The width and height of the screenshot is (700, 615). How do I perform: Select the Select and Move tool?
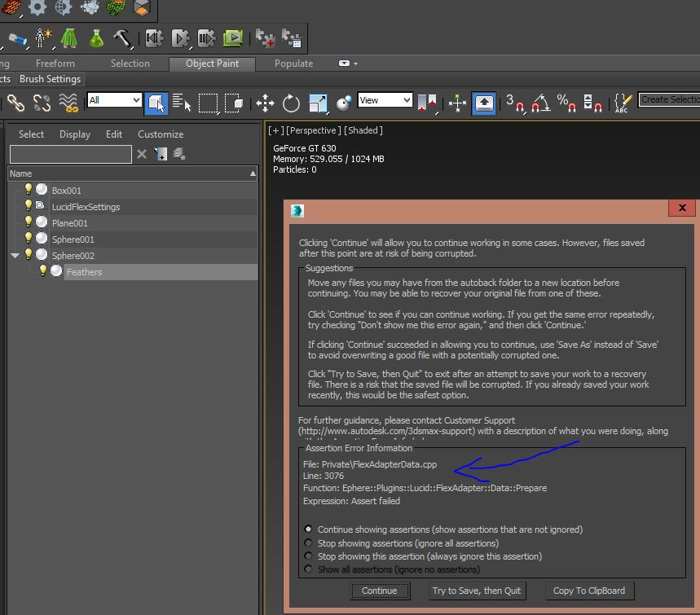click(265, 103)
